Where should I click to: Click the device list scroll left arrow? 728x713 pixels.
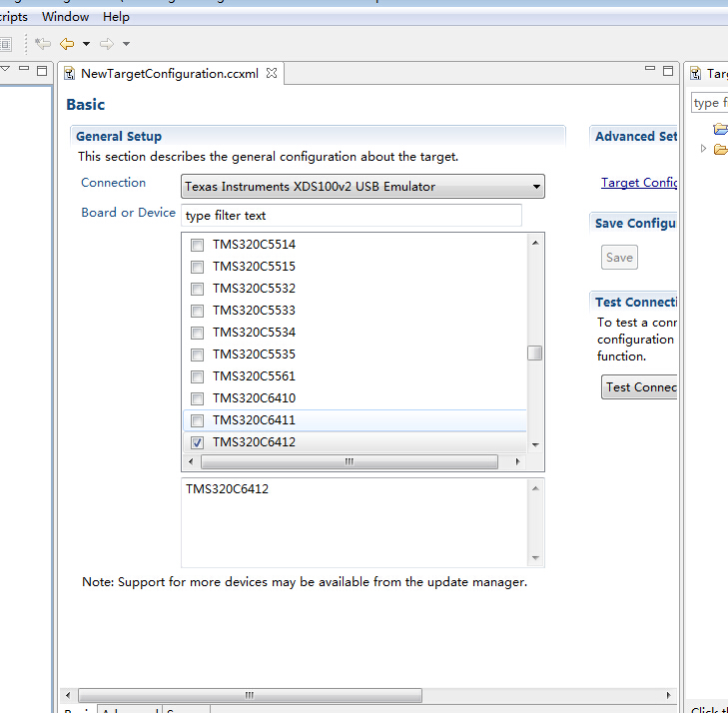click(191, 461)
